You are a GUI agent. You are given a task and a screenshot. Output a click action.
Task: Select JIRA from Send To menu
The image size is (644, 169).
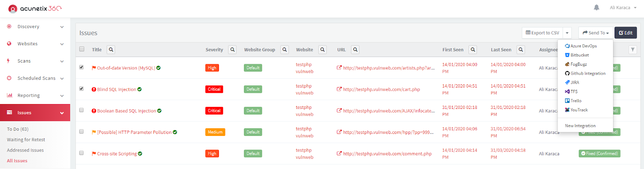click(572, 82)
